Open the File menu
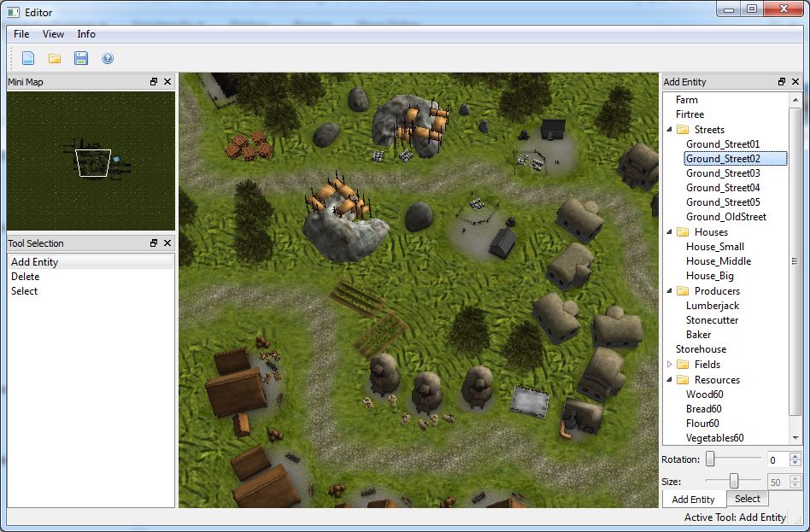Screen dimensions: 810x532 click(21, 34)
